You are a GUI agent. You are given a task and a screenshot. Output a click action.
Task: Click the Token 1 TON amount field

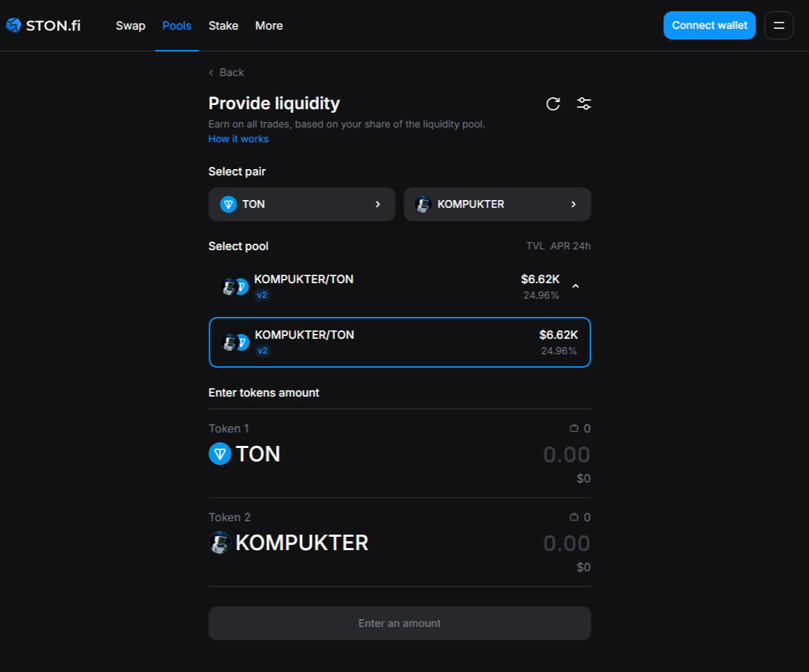567,455
